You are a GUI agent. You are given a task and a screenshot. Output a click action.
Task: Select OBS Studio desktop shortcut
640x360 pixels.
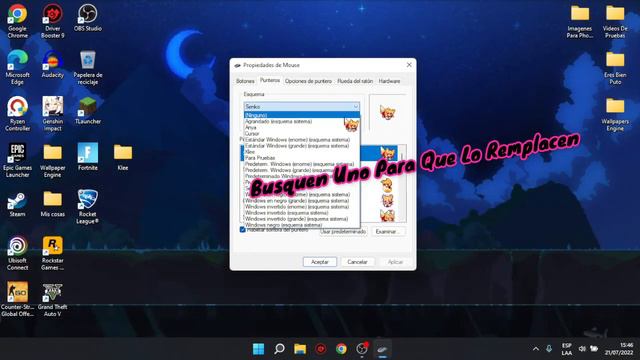coord(88,18)
